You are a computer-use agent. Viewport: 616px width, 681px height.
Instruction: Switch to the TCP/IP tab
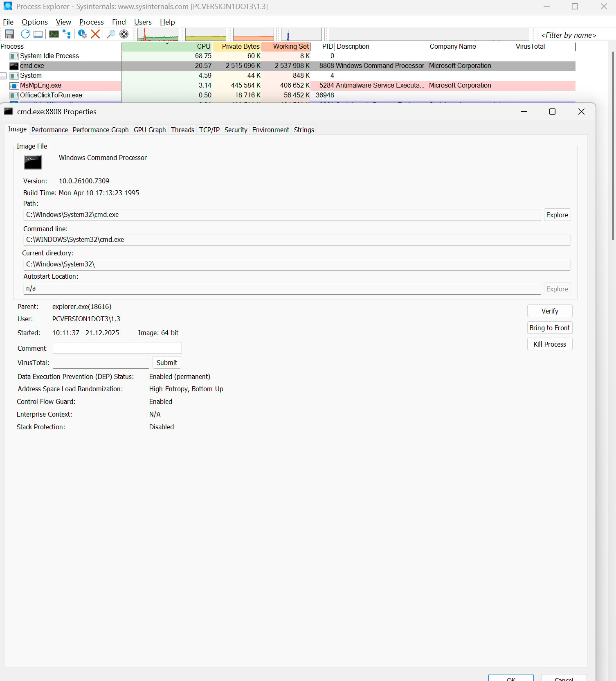(x=209, y=130)
